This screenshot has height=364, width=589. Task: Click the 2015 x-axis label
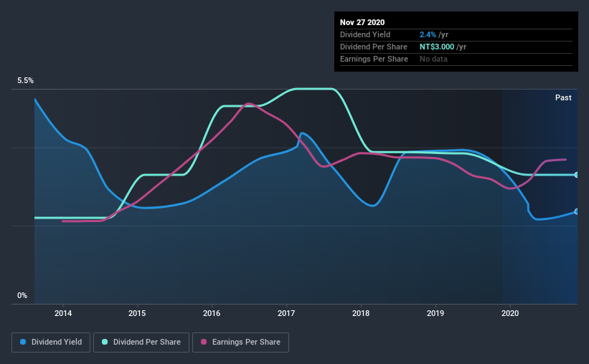coord(137,313)
